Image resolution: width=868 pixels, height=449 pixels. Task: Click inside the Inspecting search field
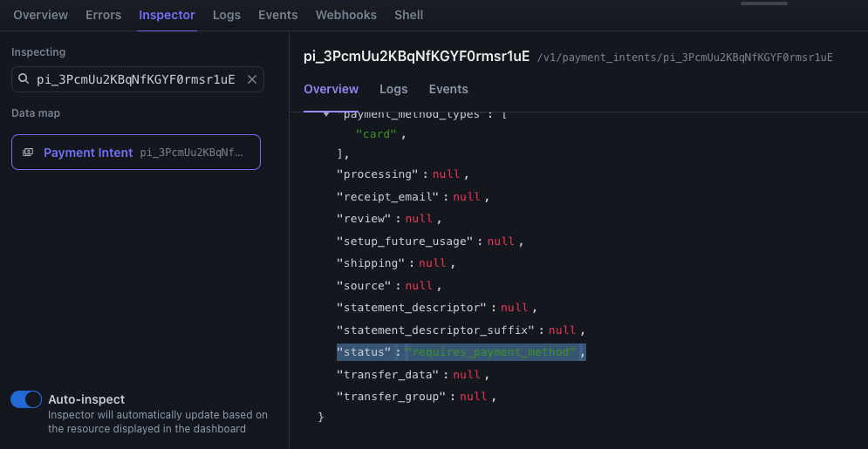(x=138, y=79)
